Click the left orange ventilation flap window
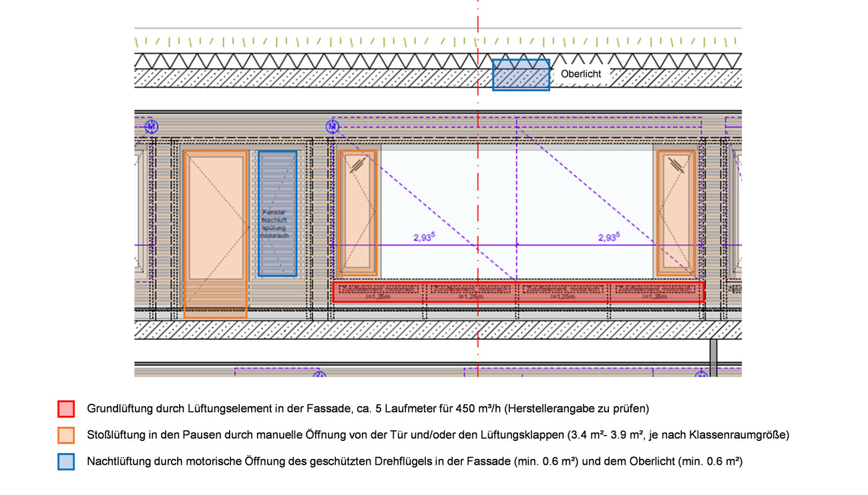The image size is (868, 495). pos(357,212)
